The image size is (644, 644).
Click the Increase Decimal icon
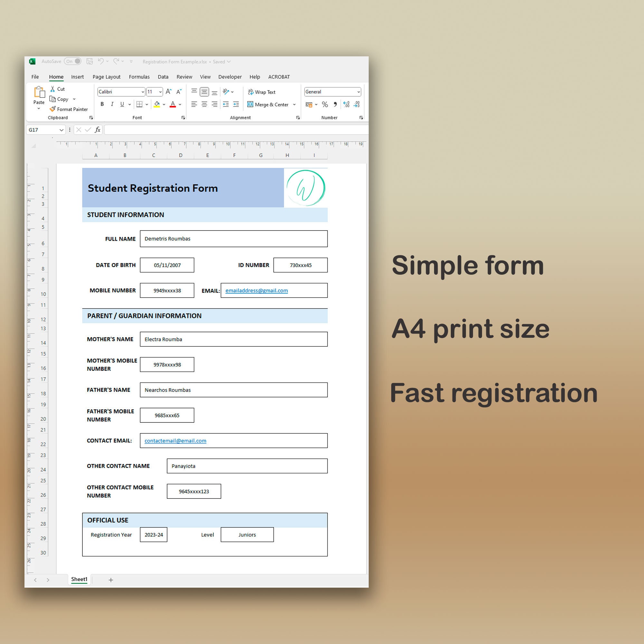(x=346, y=104)
